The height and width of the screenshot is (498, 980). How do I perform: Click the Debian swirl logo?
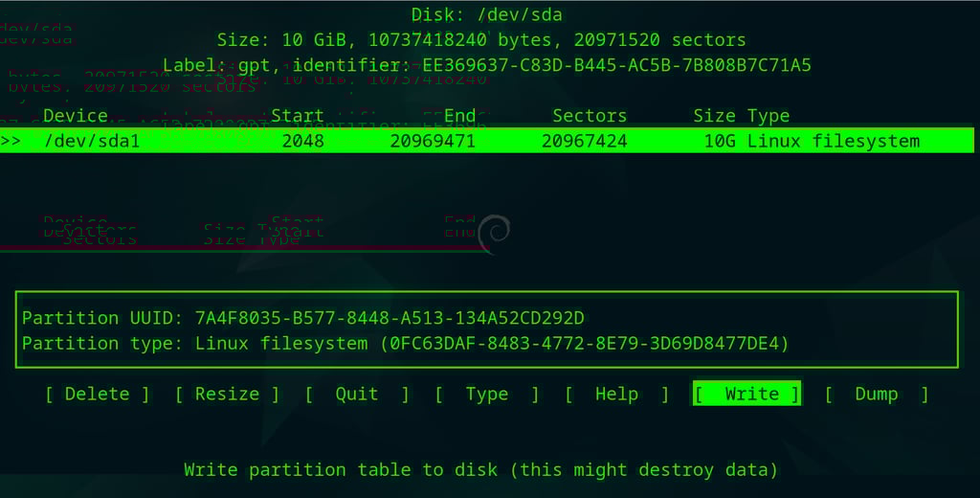(495, 234)
